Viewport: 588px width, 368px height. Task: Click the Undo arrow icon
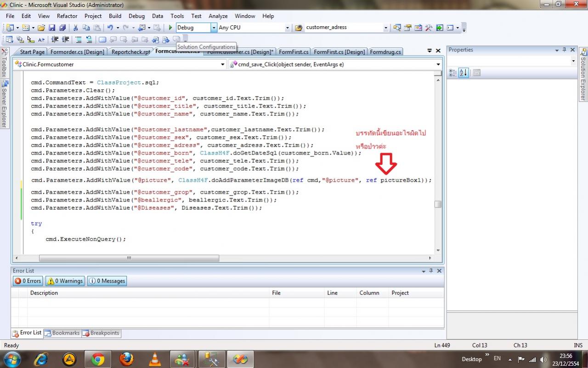(x=110, y=28)
